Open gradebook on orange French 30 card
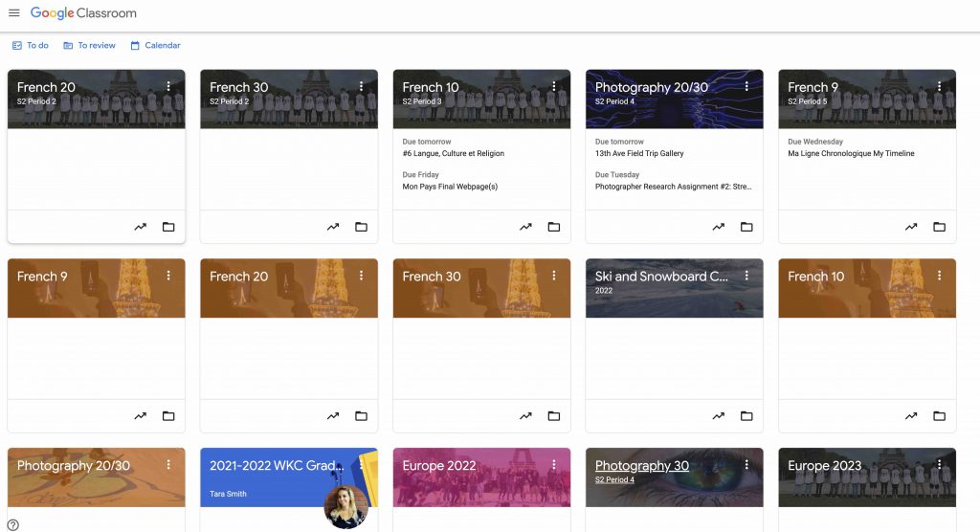This screenshot has height=532, width=980. click(525, 415)
